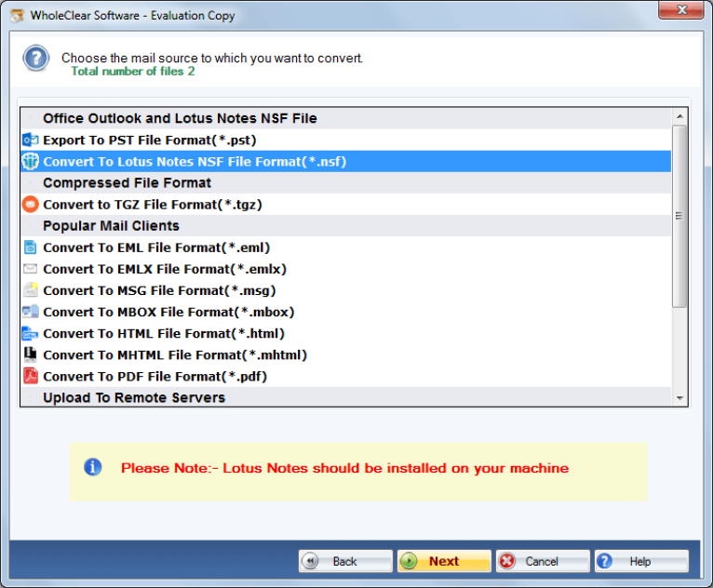Image resolution: width=713 pixels, height=588 pixels.
Task: Click the blue info icon in note
Action: coord(92,467)
